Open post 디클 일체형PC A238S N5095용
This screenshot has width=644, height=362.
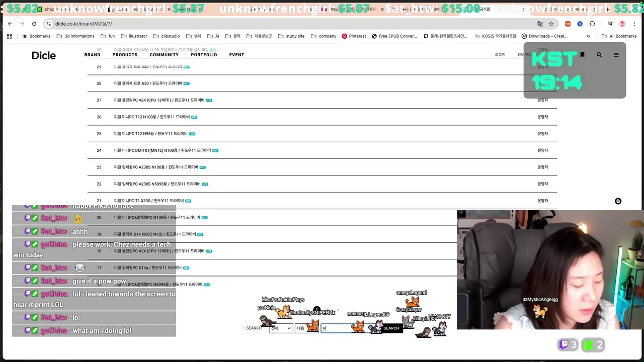(157, 184)
